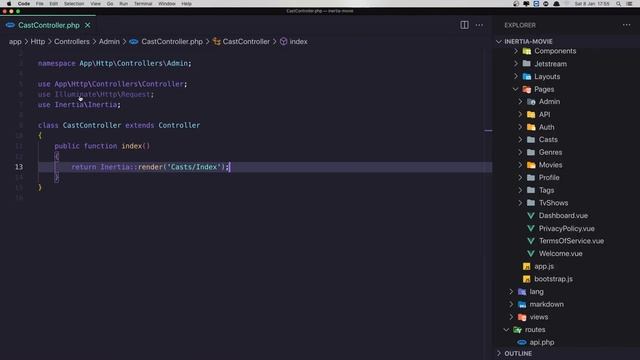Click the Components folder icon

[x=527, y=51]
